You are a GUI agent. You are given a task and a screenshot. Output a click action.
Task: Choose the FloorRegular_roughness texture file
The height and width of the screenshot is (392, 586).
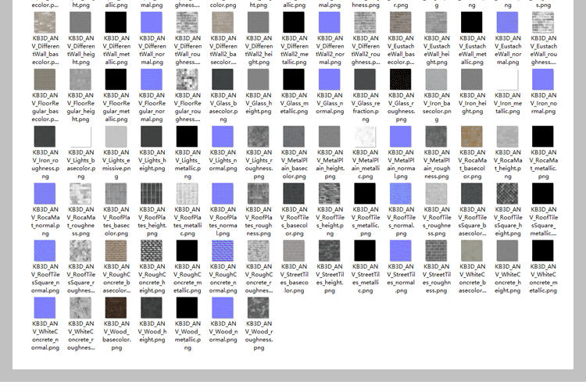pos(188,80)
